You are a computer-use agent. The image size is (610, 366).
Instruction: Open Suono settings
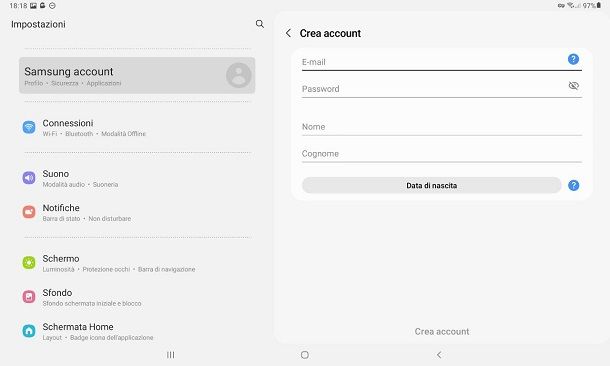[137, 178]
